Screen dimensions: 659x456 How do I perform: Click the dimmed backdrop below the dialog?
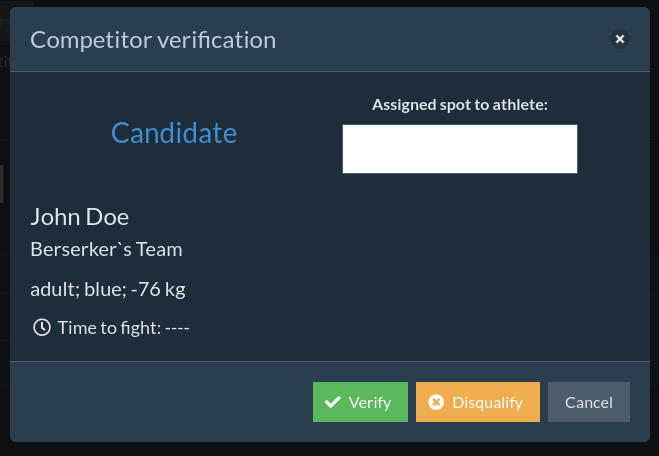330,449
